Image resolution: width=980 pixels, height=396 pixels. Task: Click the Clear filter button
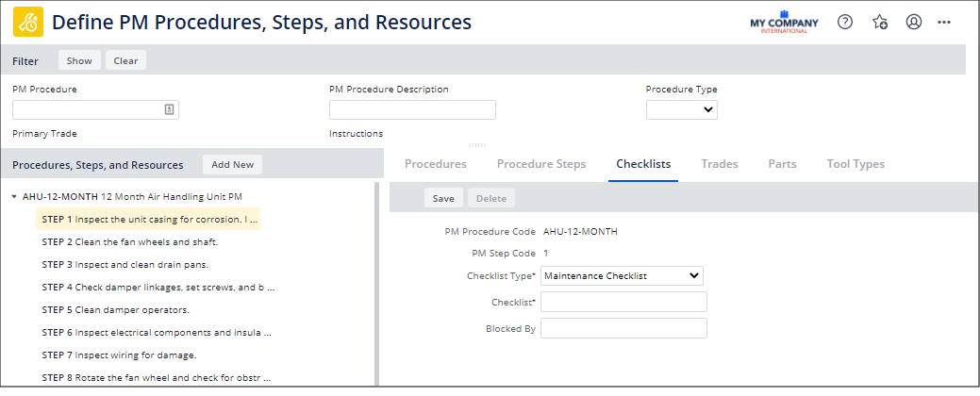(125, 60)
